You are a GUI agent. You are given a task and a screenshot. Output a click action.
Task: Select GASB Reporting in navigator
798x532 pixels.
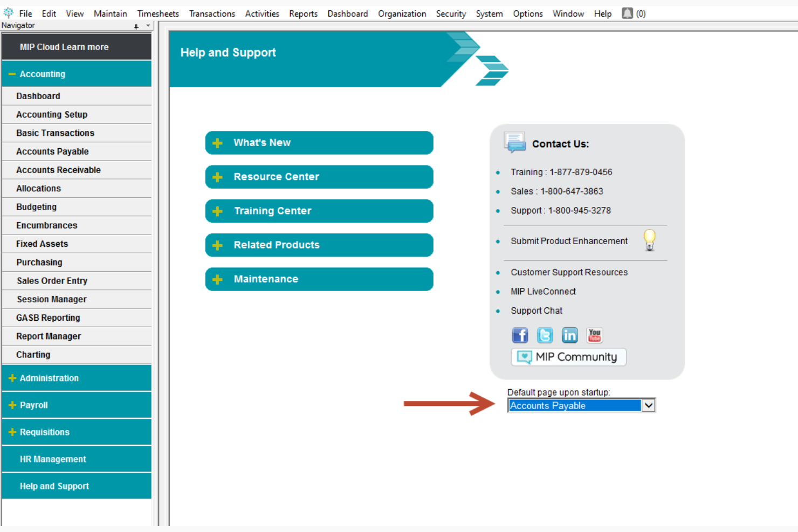[77, 317]
